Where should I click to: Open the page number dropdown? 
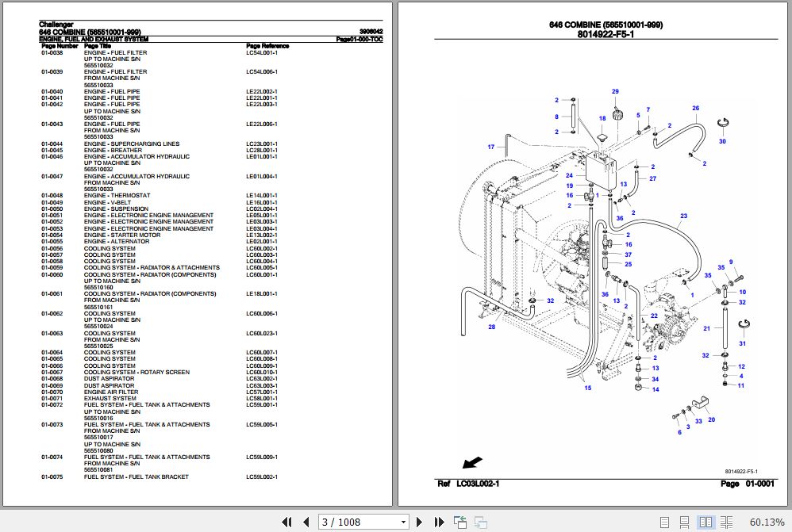405,522
